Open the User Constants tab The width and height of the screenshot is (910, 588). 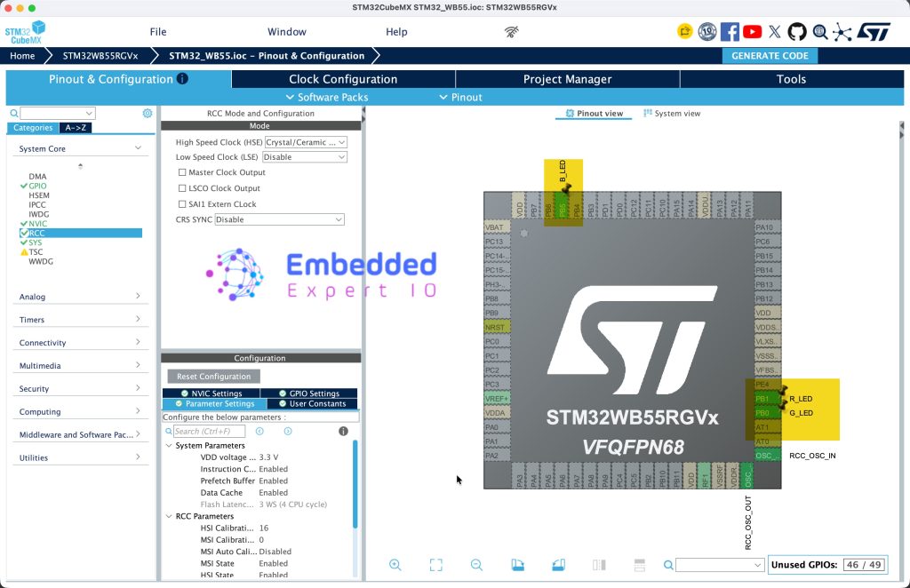pos(312,403)
